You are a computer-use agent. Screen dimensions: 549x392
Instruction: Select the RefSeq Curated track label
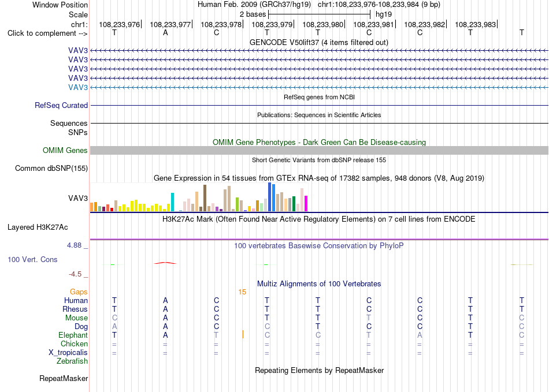pos(61,105)
